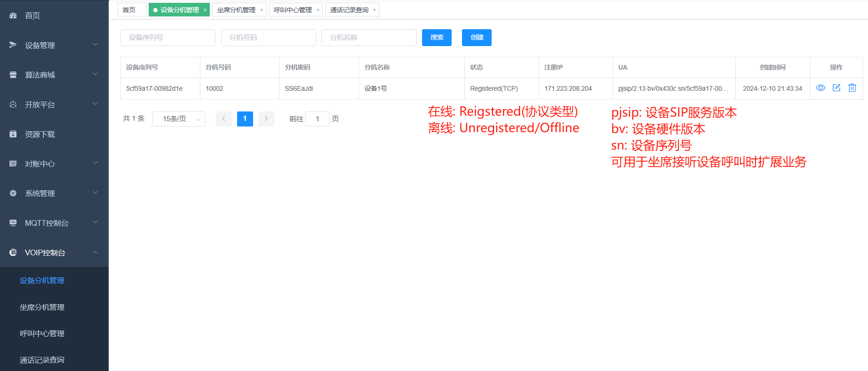This screenshot has height=371, width=868.
Task: Go to next page arrow
Action: pyautogui.click(x=266, y=119)
